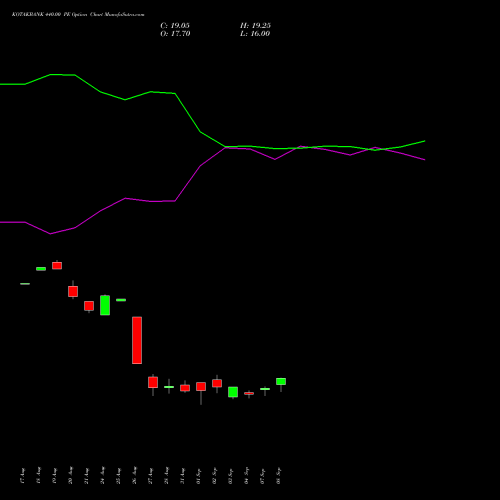Click the purple indicator line end point

tap(424, 160)
